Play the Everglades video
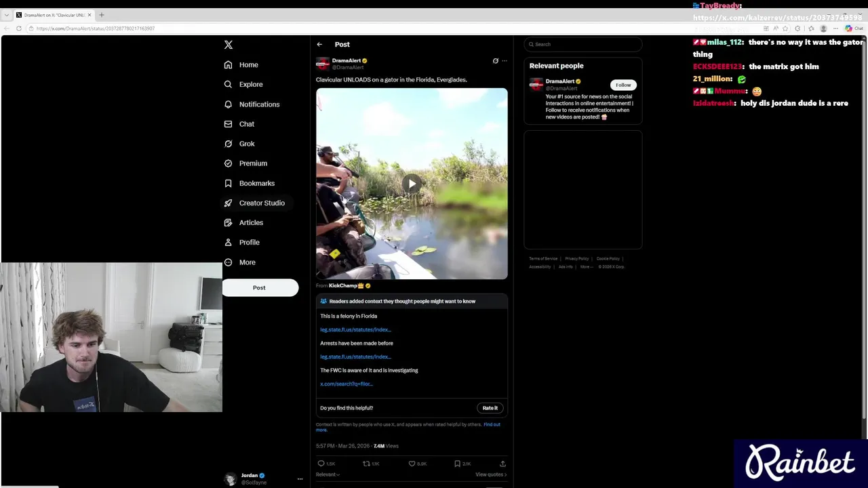Image resolution: width=868 pixels, height=488 pixels. [412, 184]
